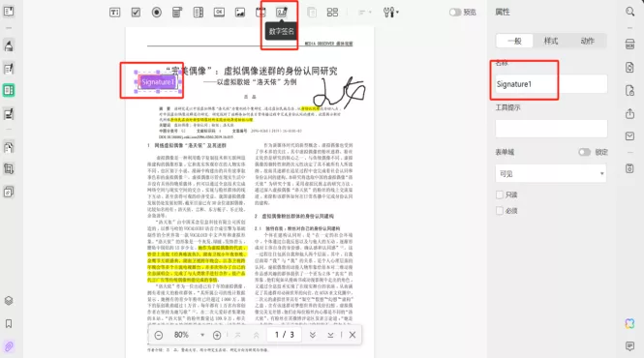
Task: Click the 1 / 3 page number field
Action: click(x=284, y=335)
